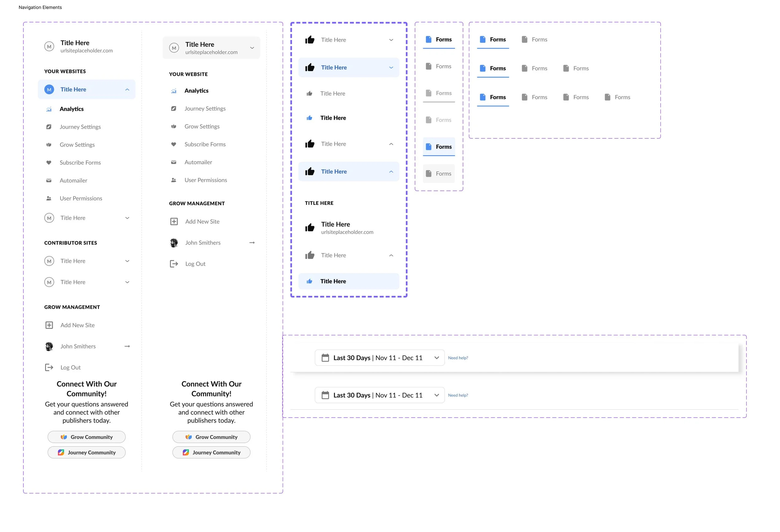Open the Title Here site selector dropdown in the second sidebar
780x532 pixels.
(252, 48)
